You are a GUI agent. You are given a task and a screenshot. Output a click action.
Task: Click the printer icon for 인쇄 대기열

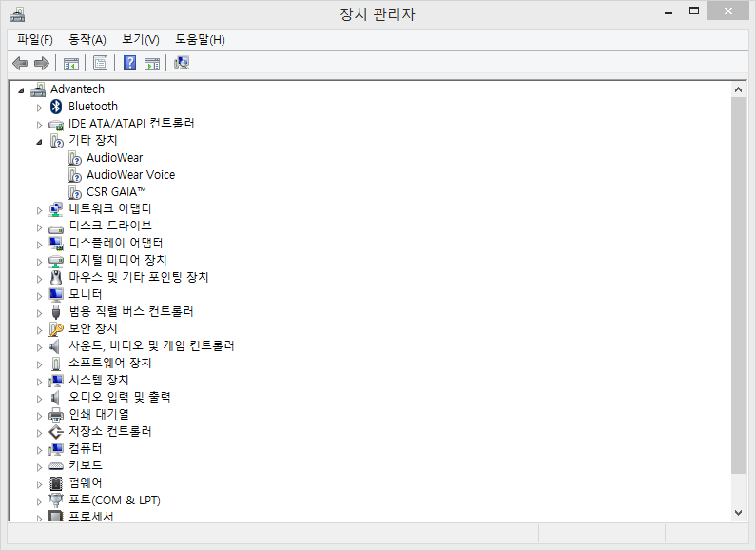(x=56, y=415)
